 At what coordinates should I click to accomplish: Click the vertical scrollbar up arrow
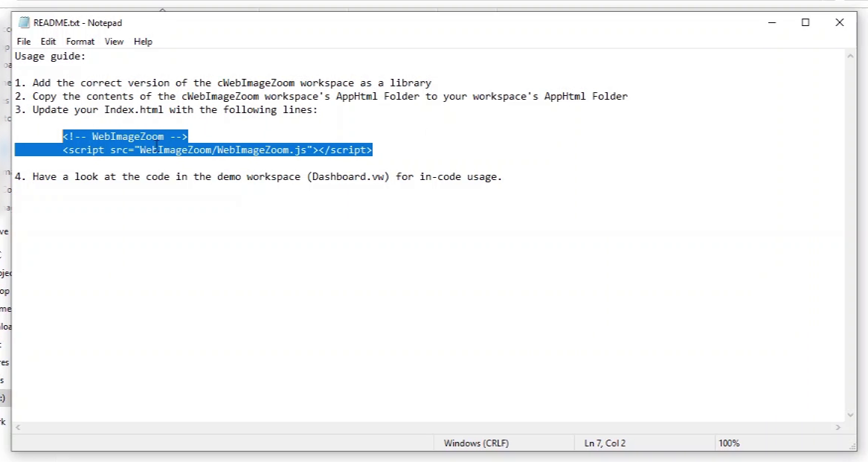pos(851,57)
